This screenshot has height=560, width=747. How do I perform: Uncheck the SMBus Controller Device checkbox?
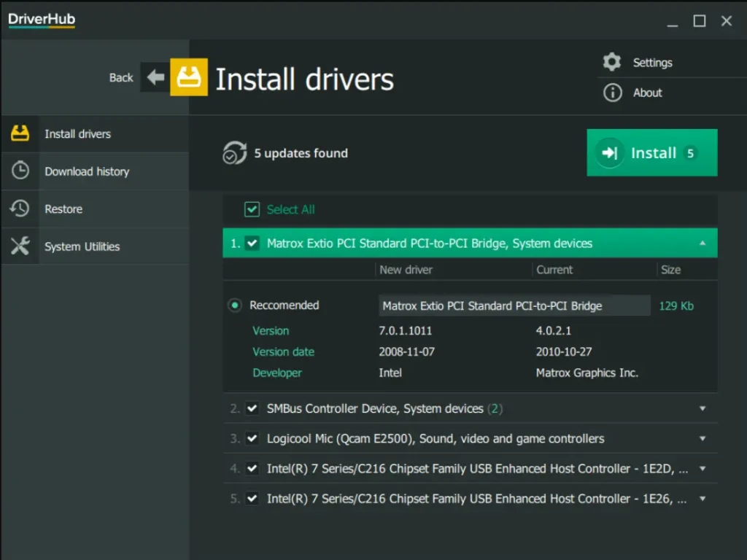tap(252, 408)
